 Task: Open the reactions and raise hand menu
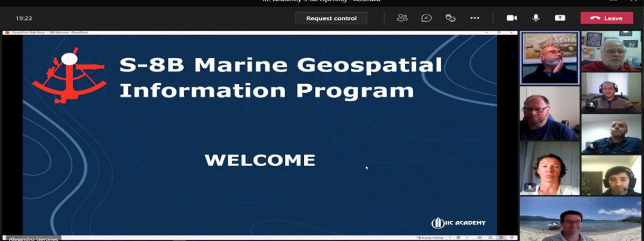click(x=450, y=18)
